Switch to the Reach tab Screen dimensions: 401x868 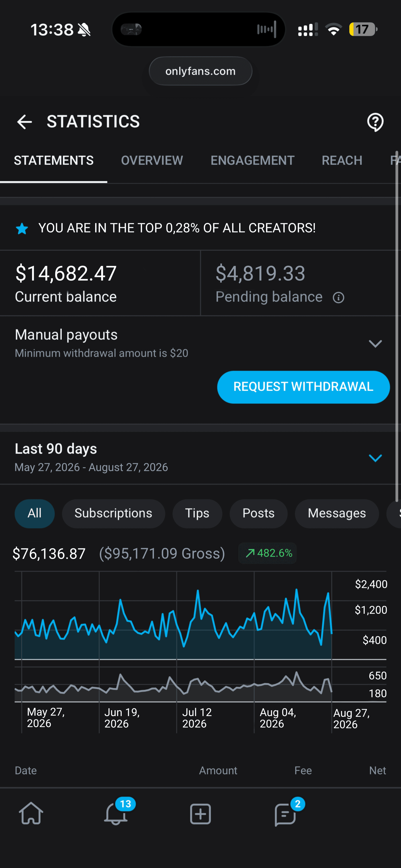tap(342, 160)
